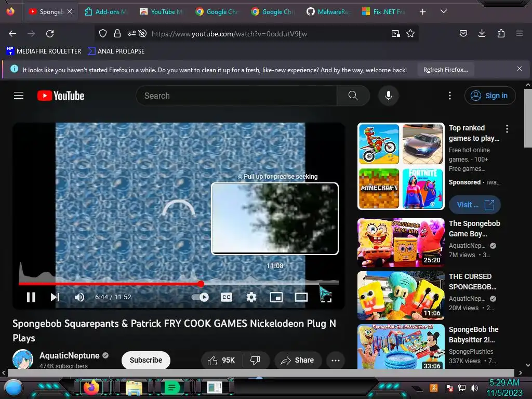Go to YouTube home logo
The image size is (532, 399).
click(61, 96)
